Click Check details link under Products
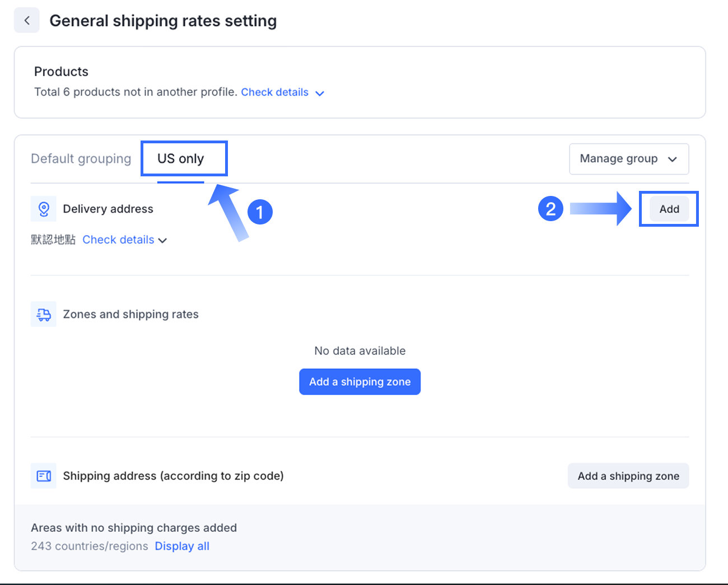The width and height of the screenshot is (728, 585). [x=274, y=92]
